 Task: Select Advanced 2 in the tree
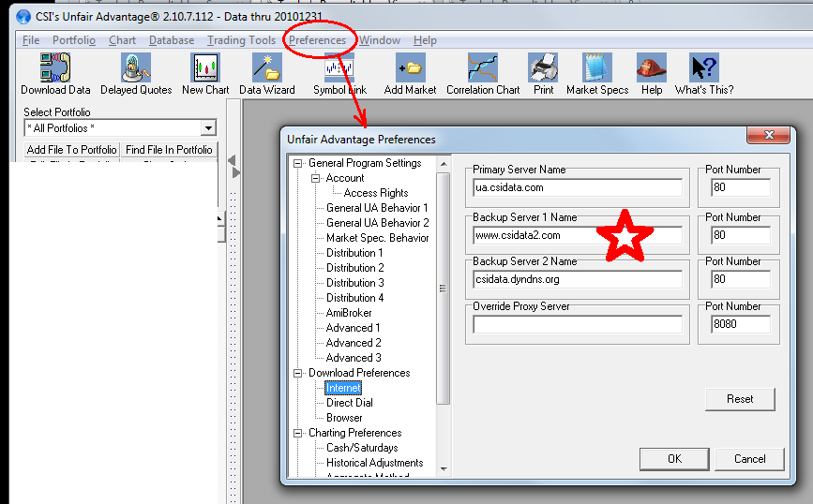354,344
